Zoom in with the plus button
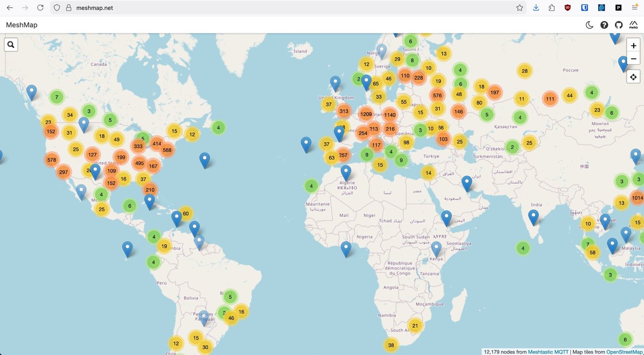This screenshot has width=644, height=355. 633,46
